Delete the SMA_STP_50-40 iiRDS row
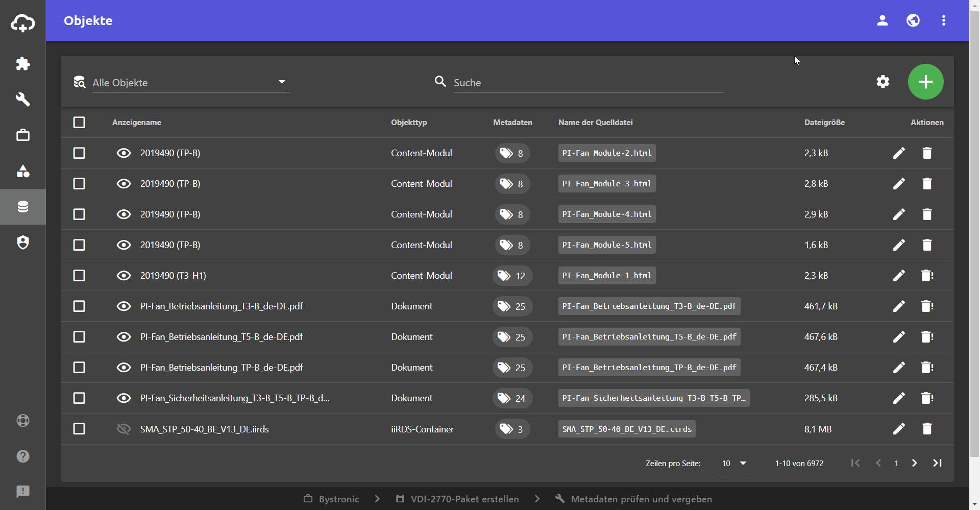The height and width of the screenshot is (510, 980). coord(927,429)
